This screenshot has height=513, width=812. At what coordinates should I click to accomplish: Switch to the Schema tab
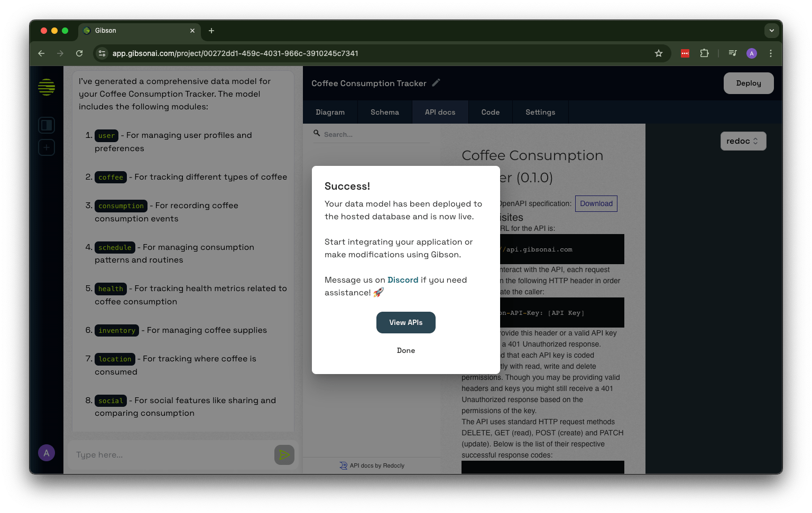(x=384, y=113)
